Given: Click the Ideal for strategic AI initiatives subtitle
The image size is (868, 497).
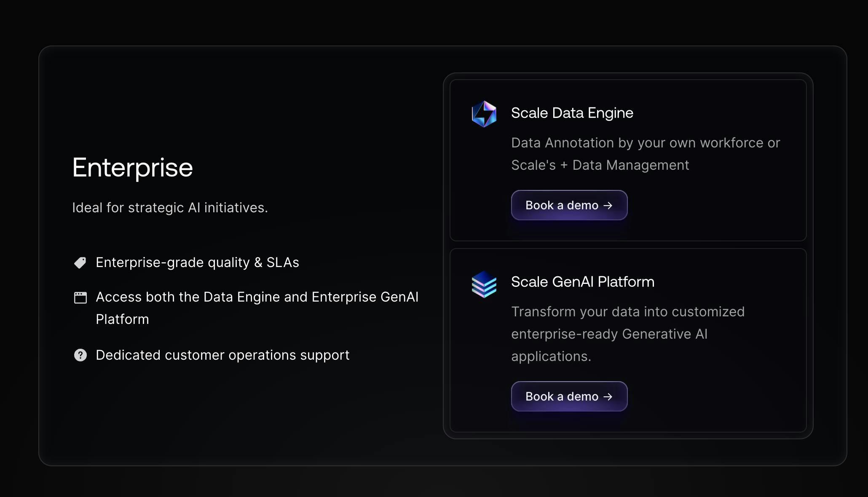Looking at the screenshot, I should 170,208.
